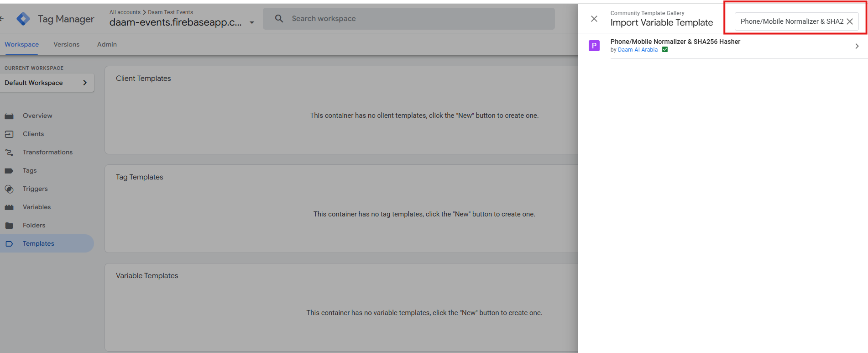Image resolution: width=868 pixels, height=353 pixels.
Task: Switch to the Versions tab
Action: pyautogui.click(x=67, y=44)
